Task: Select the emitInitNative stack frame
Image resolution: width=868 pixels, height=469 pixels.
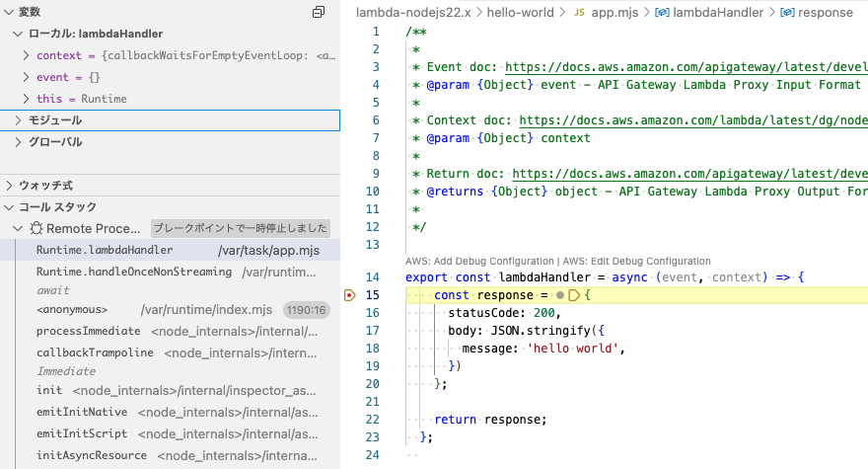Action: click(x=170, y=412)
